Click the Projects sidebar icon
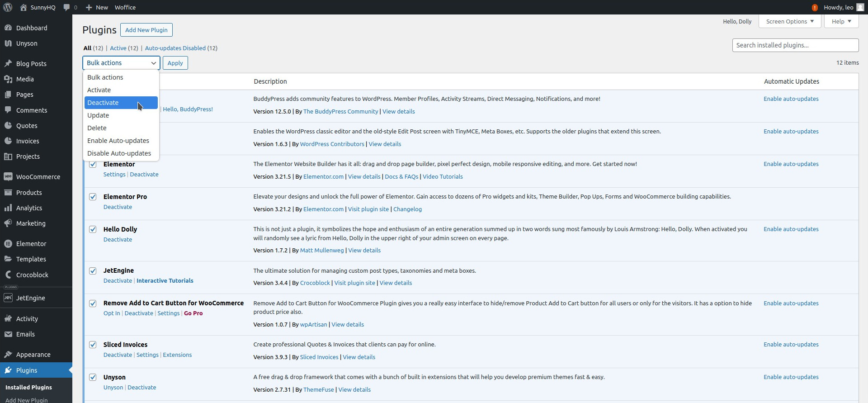This screenshot has width=868, height=403. 8,156
